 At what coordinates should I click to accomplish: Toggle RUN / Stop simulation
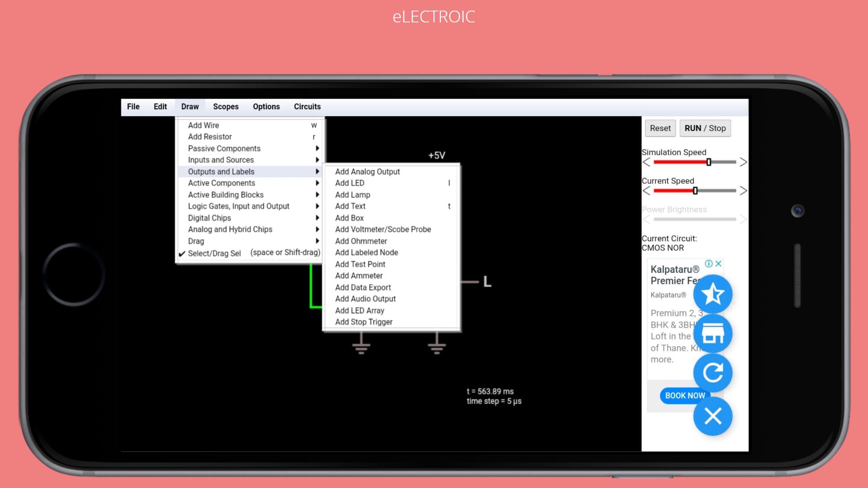[705, 128]
